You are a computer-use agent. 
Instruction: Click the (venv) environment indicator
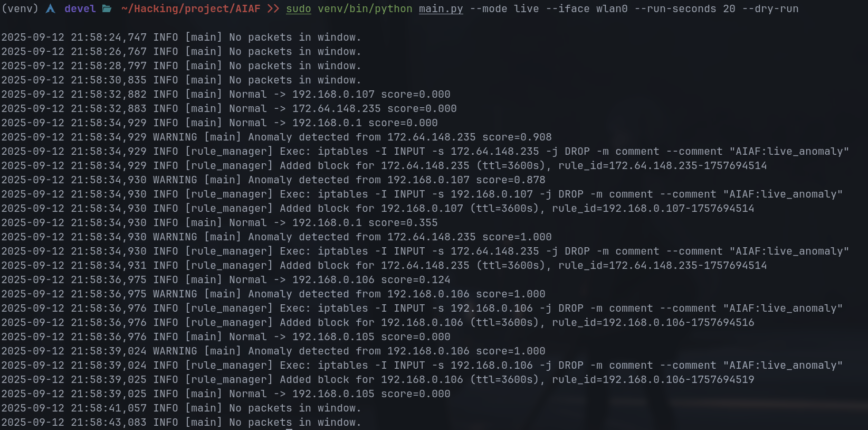point(20,8)
